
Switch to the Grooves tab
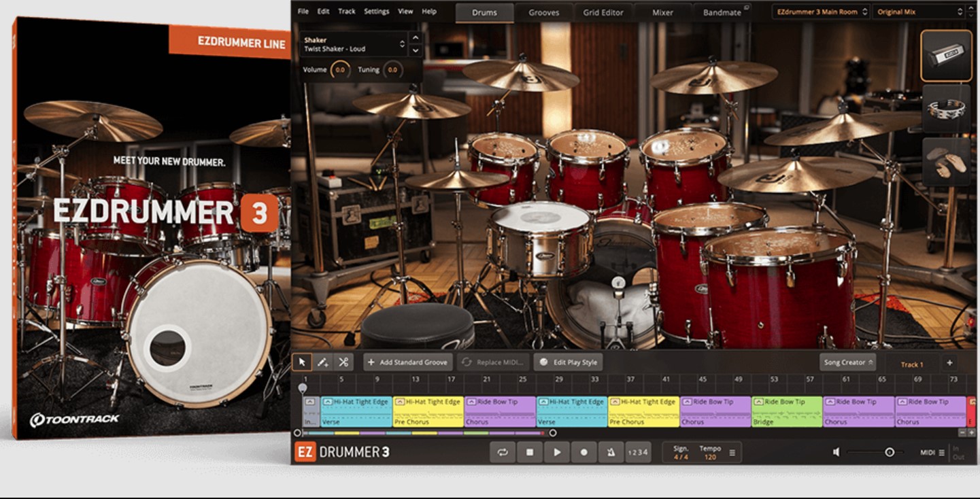pyautogui.click(x=544, y=12)
